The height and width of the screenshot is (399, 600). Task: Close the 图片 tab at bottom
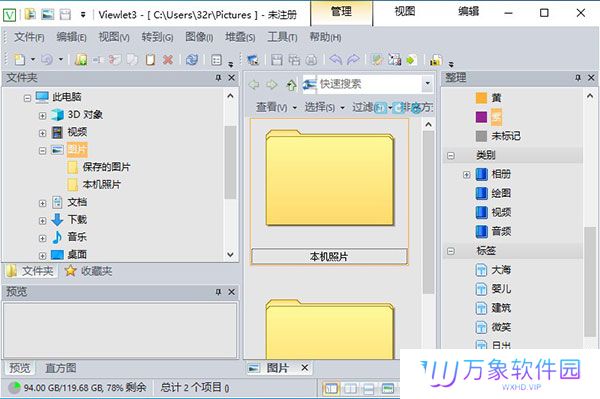tap(305, 368)
